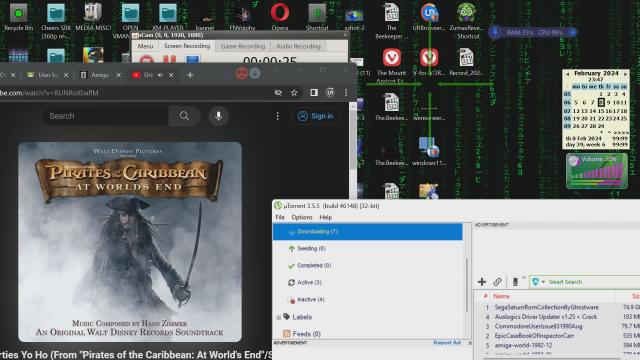640x360 pixels.
Task: Switch to the Game Recording tab in oCam
Action: tap(243, 46)
